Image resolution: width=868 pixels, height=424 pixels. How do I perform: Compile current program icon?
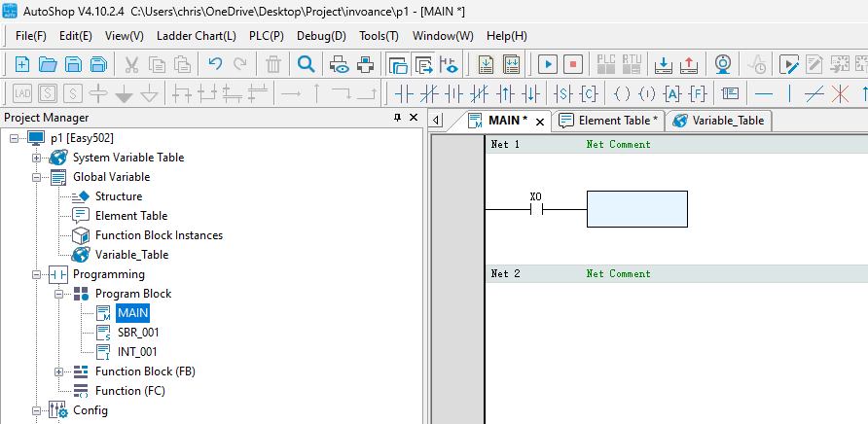(486, 64)
